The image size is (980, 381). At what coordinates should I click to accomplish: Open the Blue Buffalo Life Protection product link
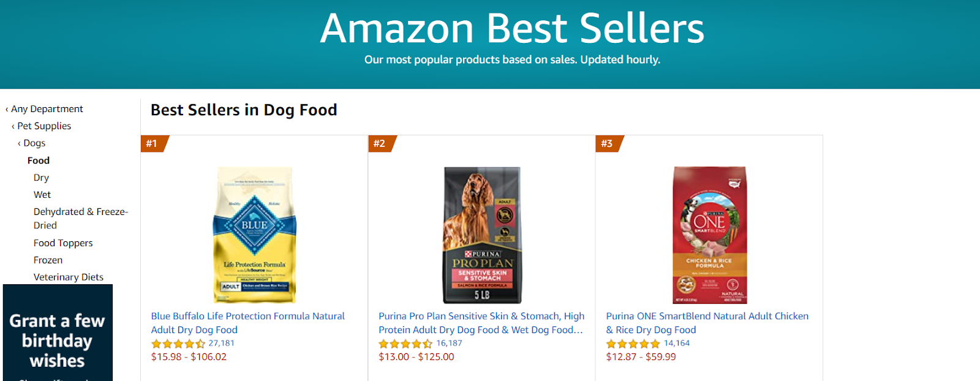tap(247, 323)
